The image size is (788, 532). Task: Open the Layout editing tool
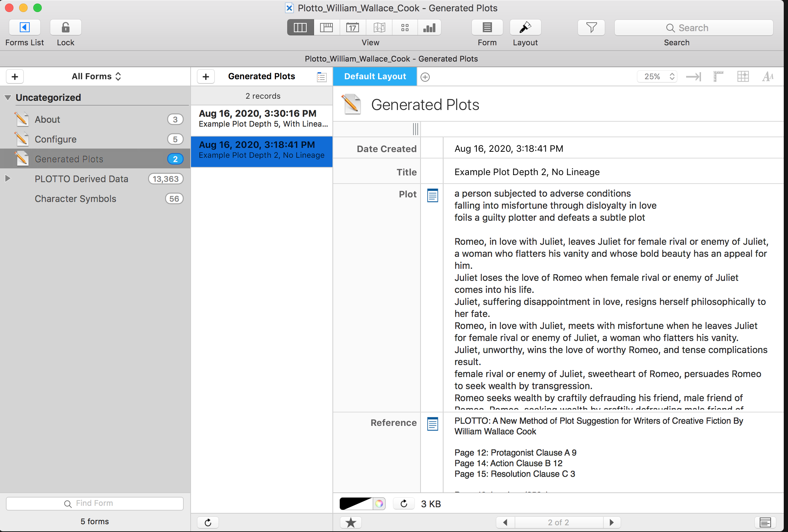click(525, 28)
